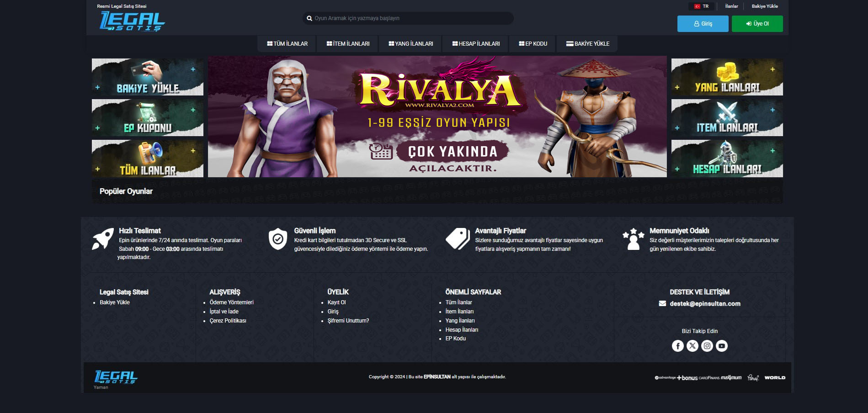Click the game search input field
This screenshot has width=868, height=413.
[x=408, y=18]
